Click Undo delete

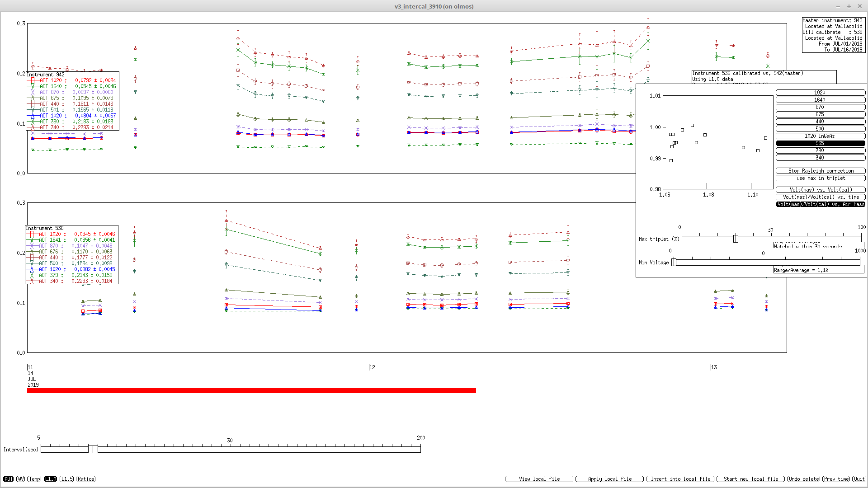tap(804, 479)
